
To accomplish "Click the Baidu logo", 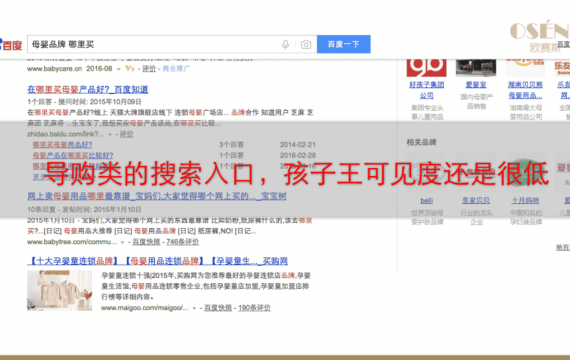I will point(11,45).
